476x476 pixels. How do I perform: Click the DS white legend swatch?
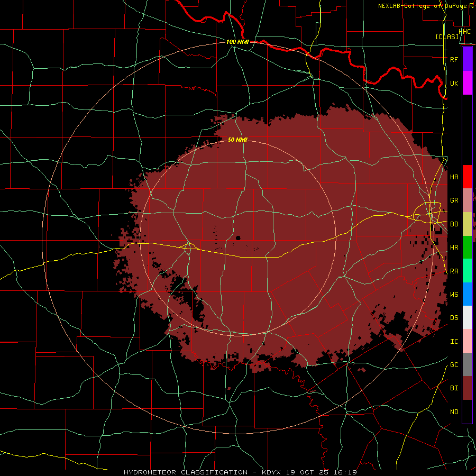pyautogui.click(x=467, y=317)
